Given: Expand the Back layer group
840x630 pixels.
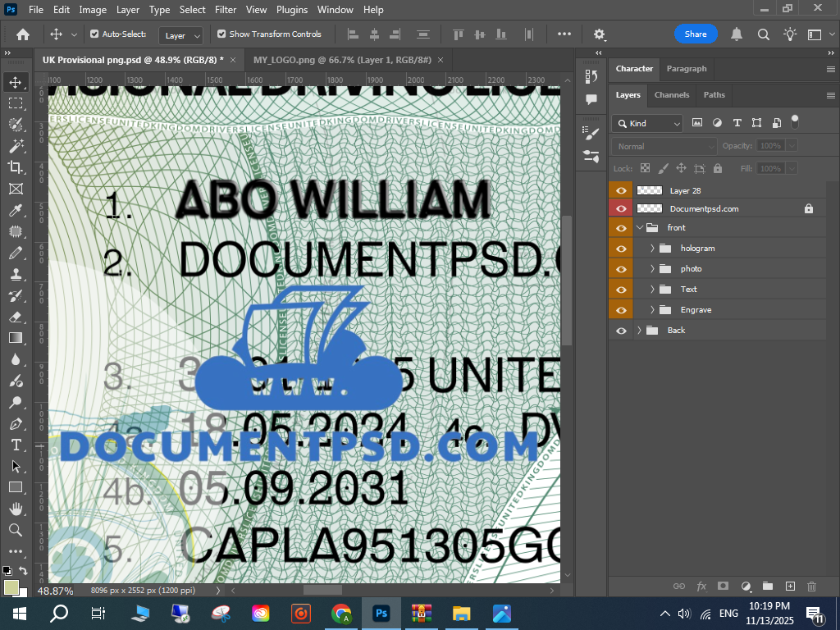Looking at the screenshot, I should (639, 330).
